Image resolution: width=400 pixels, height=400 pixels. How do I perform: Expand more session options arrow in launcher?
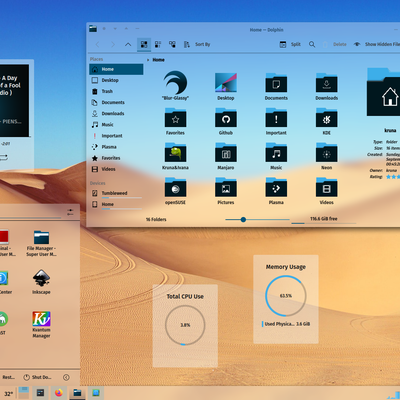click(66, 377)
